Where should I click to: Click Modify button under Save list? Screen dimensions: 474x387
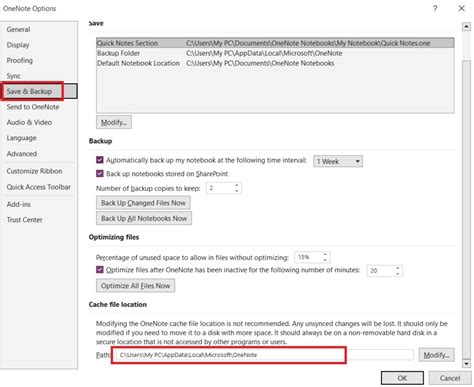[114, 122]
